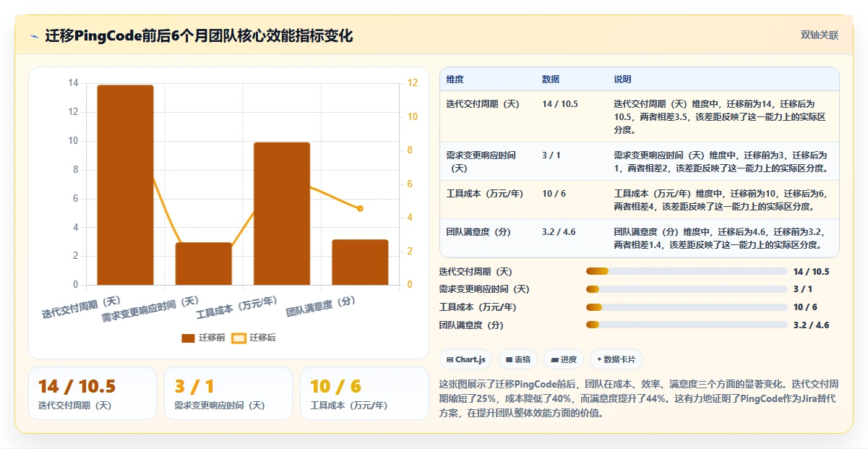This screenshot has height=449, width=868.
Task: Click progress value 14 / 10.5
Action: point(811,272)
